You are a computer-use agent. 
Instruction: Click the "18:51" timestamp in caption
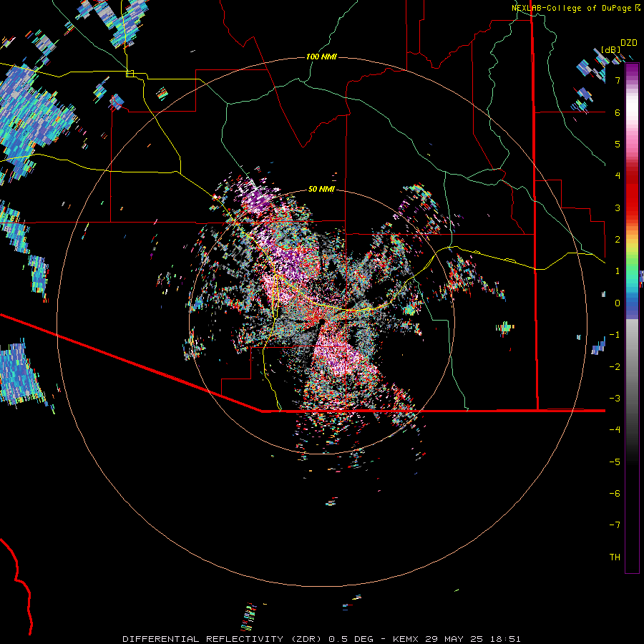click(x=507, y=639)
